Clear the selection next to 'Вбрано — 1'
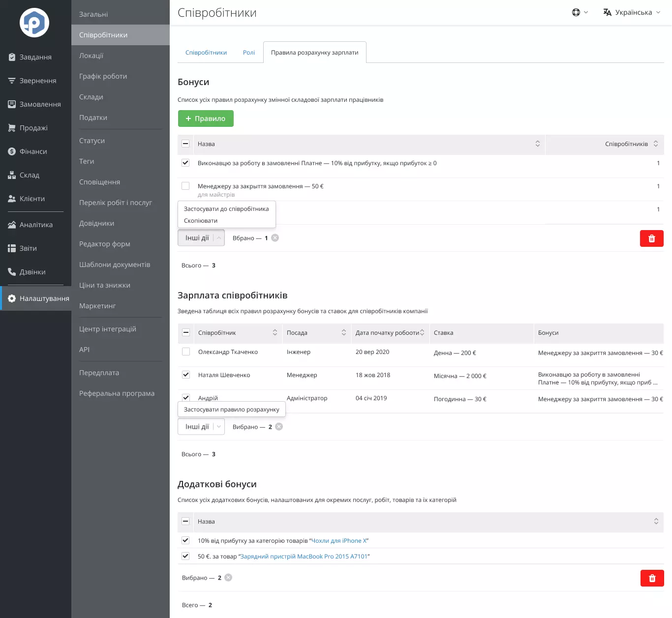672x618 pixels. point(275,238)
